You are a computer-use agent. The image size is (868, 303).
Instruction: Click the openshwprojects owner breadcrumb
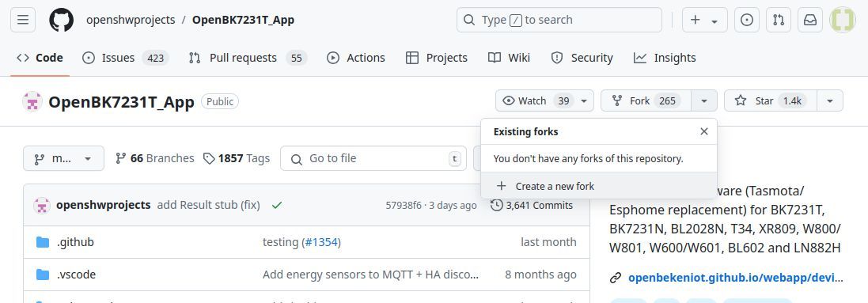point(131,20)
